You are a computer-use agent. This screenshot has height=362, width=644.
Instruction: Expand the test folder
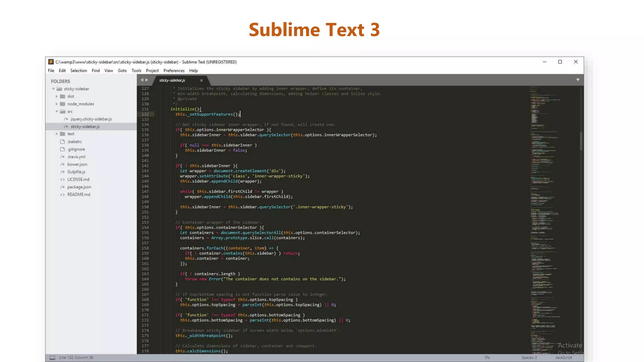coord(57,134)
